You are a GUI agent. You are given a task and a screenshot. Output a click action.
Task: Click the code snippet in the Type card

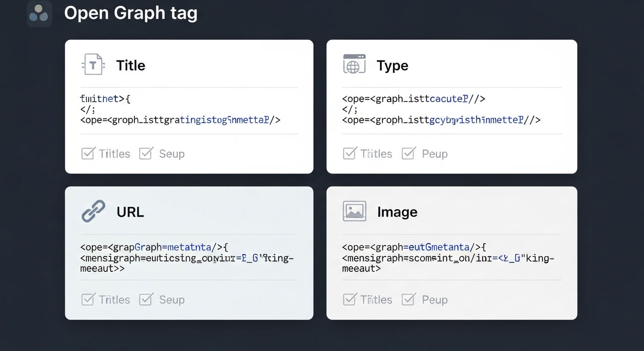pos(441,109)
